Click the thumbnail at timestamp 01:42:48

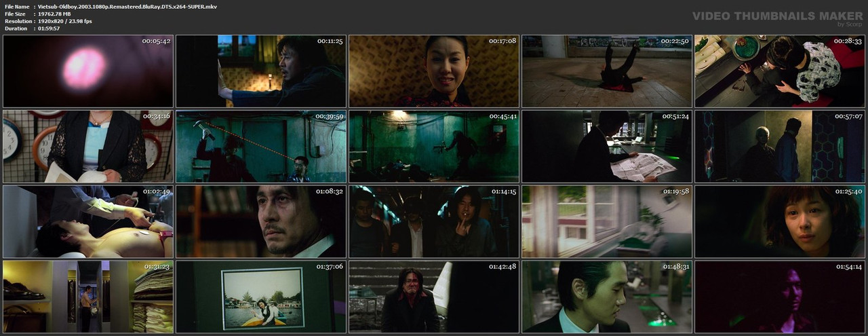pos(434,297)
